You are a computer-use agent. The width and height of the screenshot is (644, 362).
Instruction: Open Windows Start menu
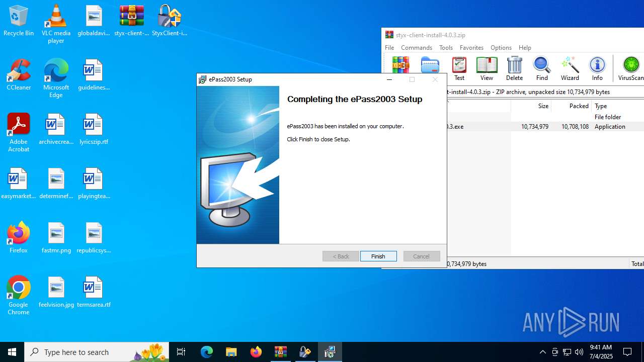tap(12, 352)
